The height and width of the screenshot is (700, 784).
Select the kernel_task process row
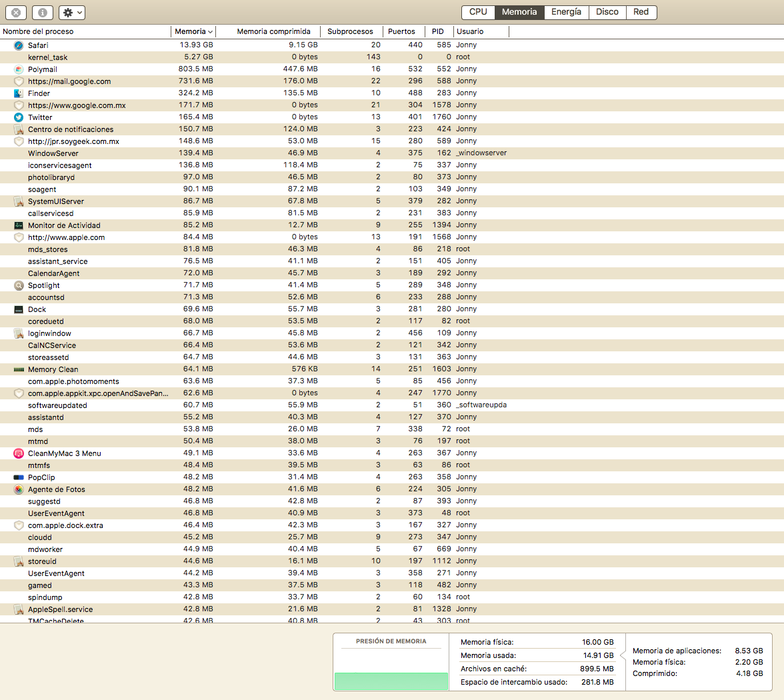[48, 57]
